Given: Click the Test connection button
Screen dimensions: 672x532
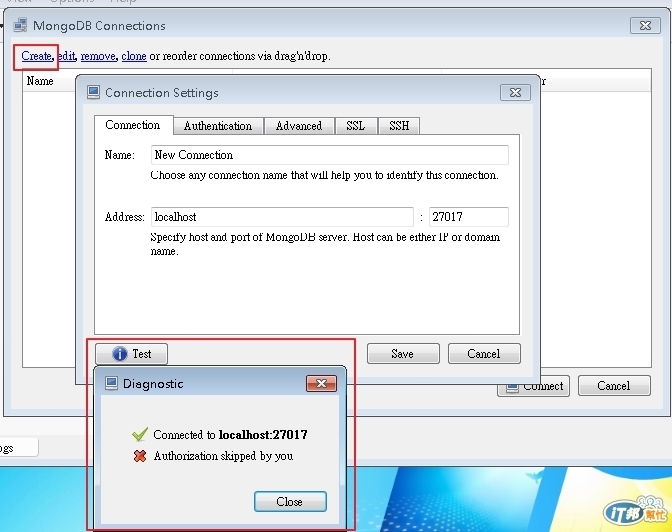Looking at the screenshot, I should [131, 354].
